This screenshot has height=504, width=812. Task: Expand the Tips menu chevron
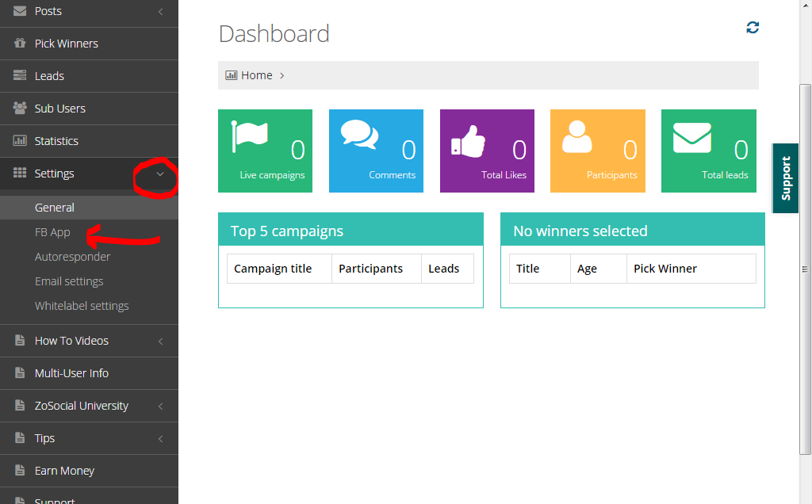pos(160,439)
